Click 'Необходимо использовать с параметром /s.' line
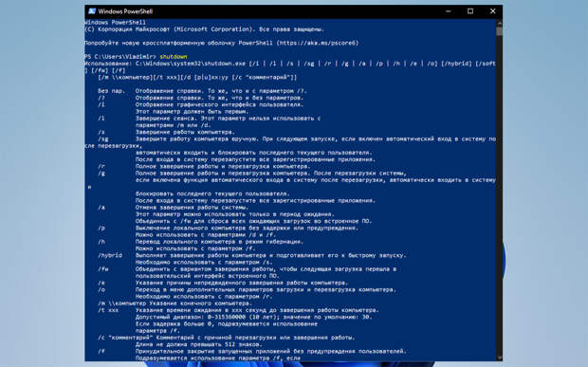Image resolution: width=588 pixels, height=367 pixels. pos(204,262)
